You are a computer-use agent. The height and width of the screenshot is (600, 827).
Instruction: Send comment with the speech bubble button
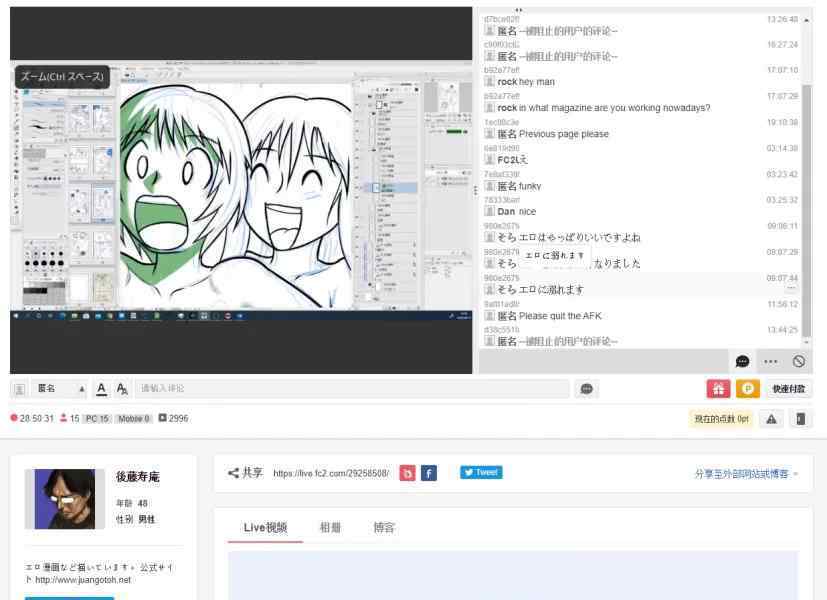pyautogui.click(x=586, y=389)
